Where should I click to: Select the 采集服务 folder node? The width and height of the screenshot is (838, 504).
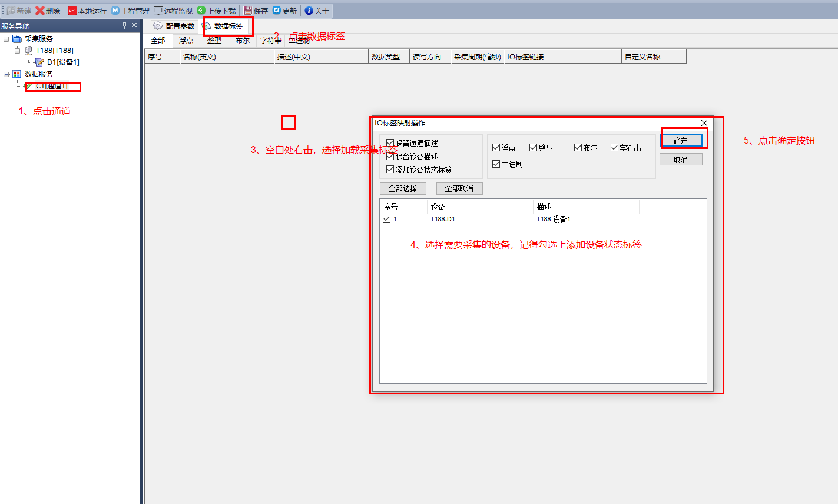point(38,39)
